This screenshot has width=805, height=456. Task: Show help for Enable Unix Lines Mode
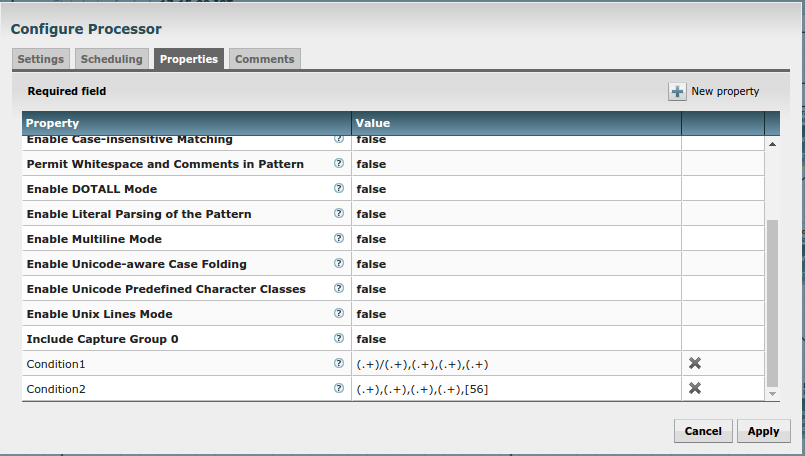click(x=338, y=314)
